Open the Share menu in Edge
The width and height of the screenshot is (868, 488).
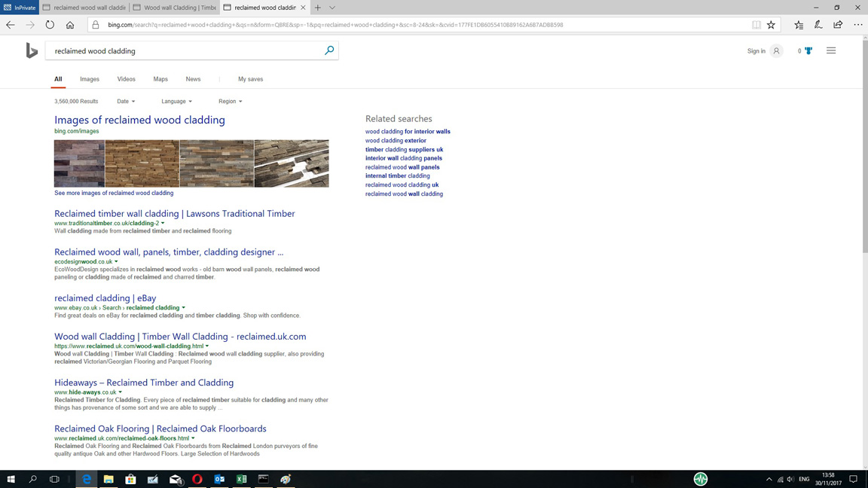click(838, 24)
